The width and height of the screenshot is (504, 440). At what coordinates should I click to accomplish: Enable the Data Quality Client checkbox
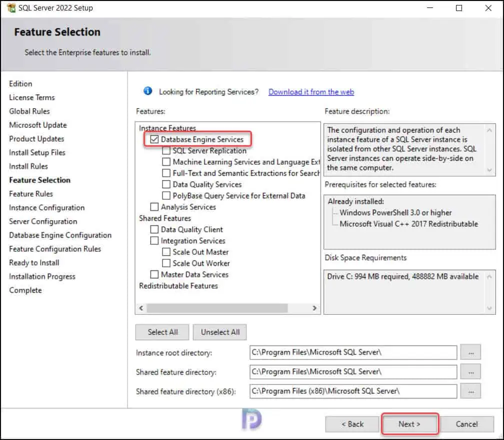tap(154, 229)
